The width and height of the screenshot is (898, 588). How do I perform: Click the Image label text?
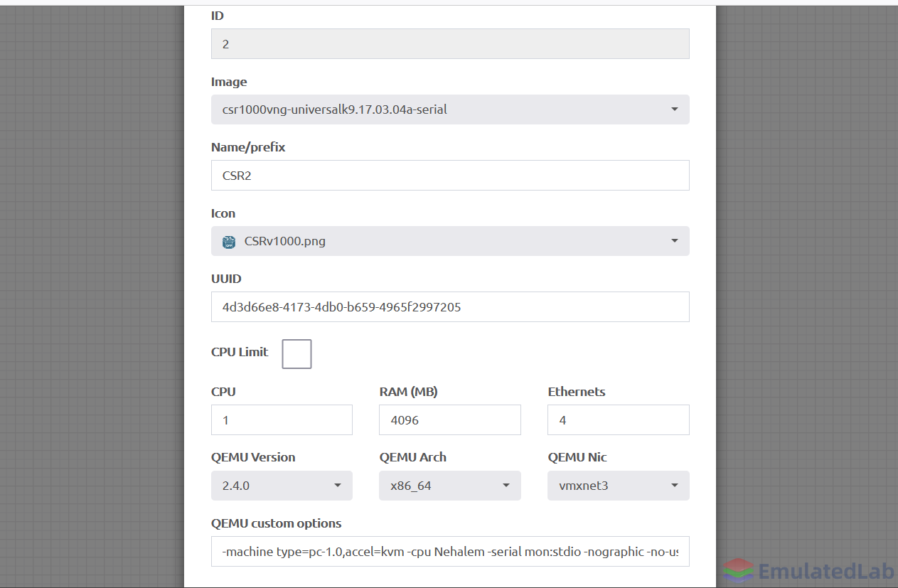[229, 82]
